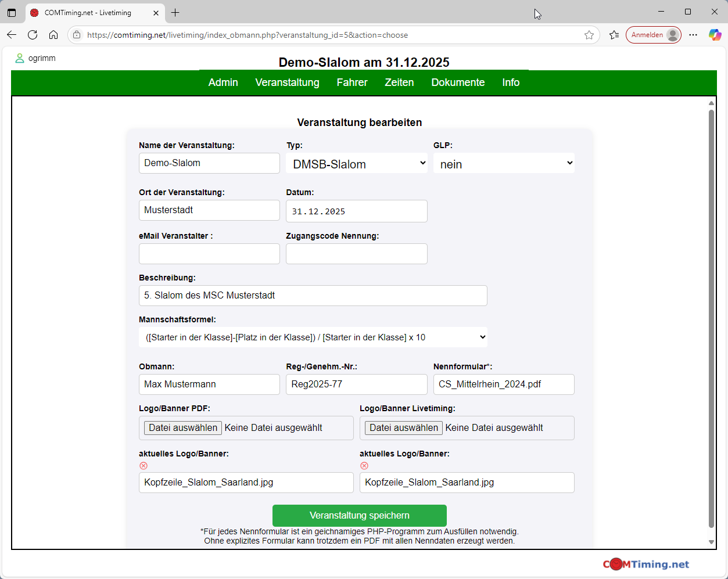The height and width of the screenshot is (579, 728).
Task: Open the Dokumente menu
Action: [x=458, y=82]
